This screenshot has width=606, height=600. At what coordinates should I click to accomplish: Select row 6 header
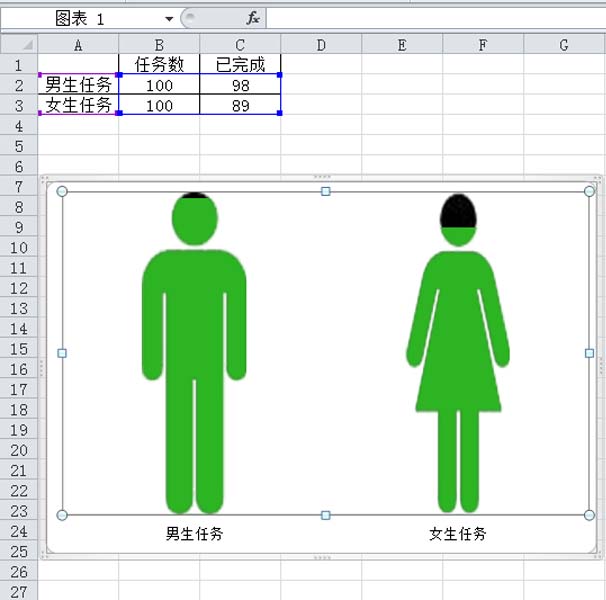tap(19, 166)
